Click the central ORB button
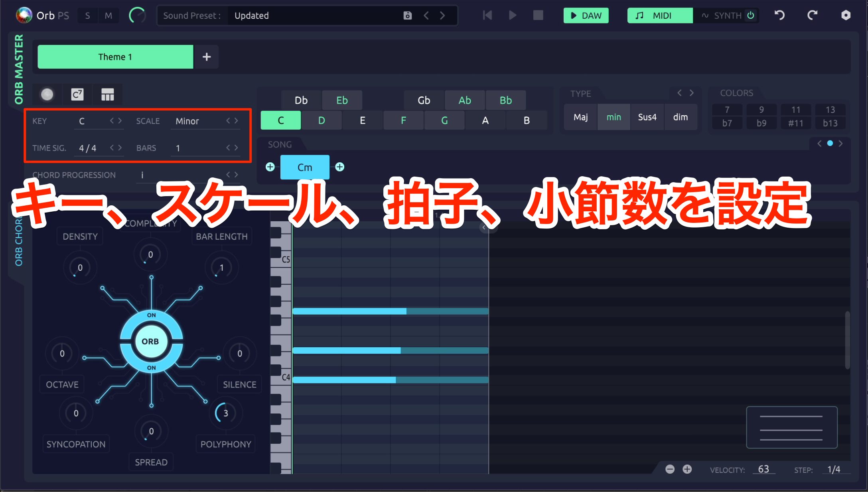The height and width of the screenshot is (492, 868). (150, 341)
